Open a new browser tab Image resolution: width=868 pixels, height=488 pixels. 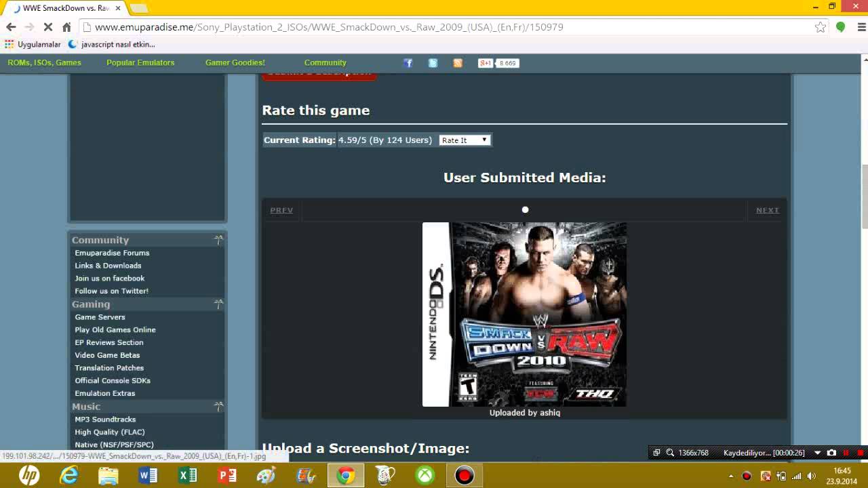(139, 8)
